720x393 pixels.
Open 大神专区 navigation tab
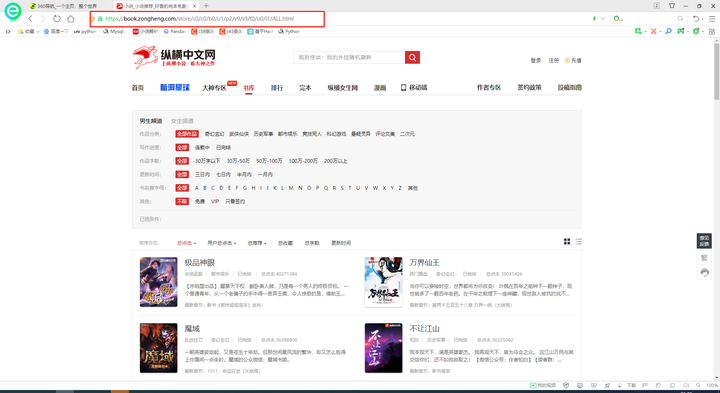214,87
